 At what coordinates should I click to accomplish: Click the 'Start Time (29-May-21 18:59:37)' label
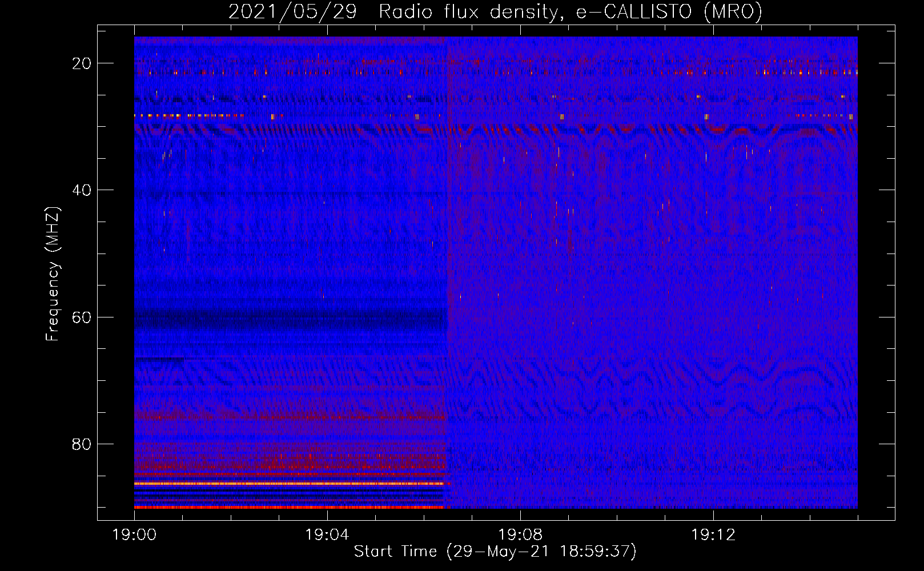(x=495, y=551)
